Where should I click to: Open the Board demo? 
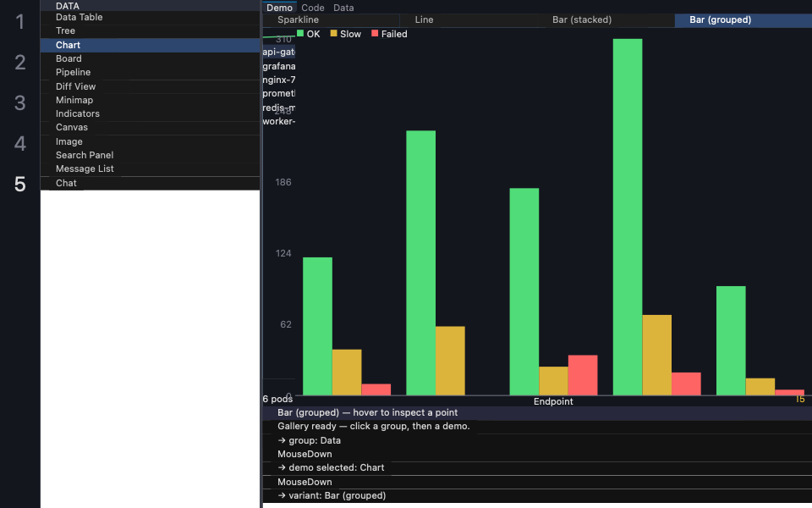150,59
